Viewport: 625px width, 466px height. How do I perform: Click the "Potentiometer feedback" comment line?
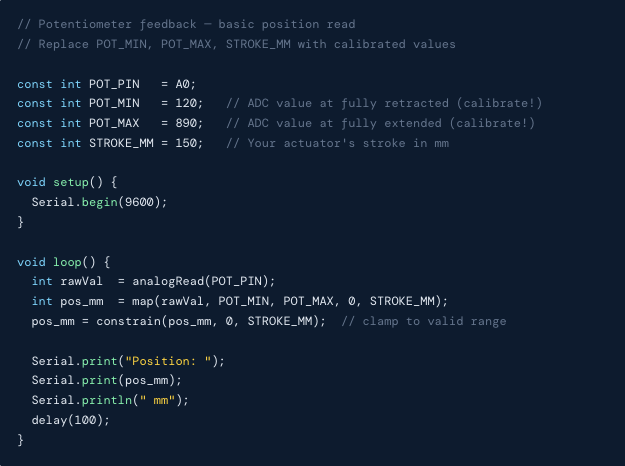pos(186,24)
